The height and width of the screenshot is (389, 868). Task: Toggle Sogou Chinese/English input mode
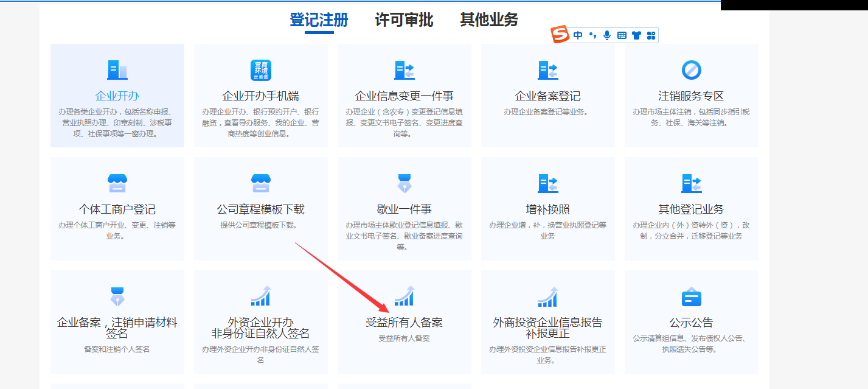tap(578, 35)
